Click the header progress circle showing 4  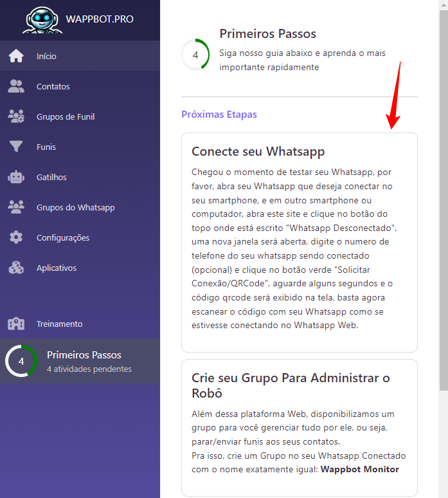[195, 55]
